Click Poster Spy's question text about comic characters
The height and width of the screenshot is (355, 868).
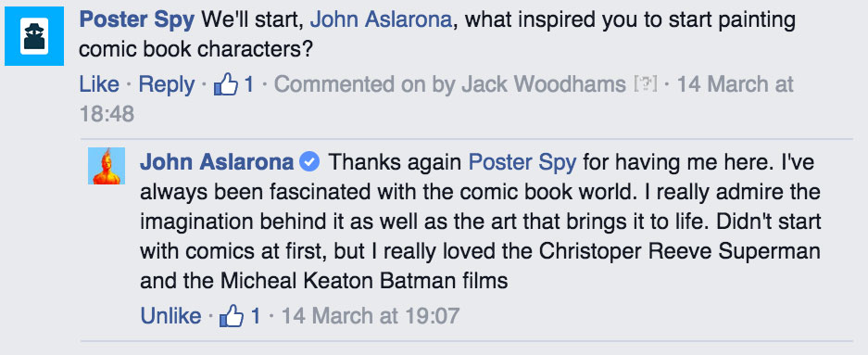point(437,35)
